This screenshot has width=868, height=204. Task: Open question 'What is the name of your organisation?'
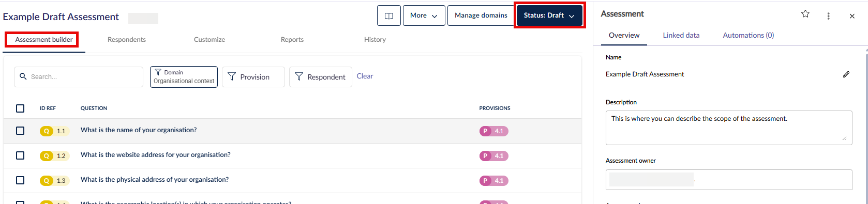tap(139, 130)
